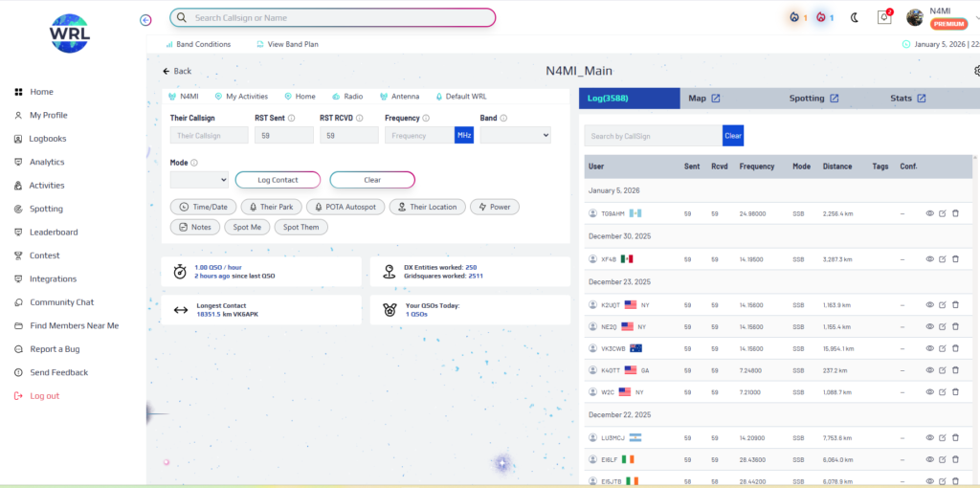The image size is (980, 488).
Task: Delete the TG9AHM log entry
Action: click(955, 213)
